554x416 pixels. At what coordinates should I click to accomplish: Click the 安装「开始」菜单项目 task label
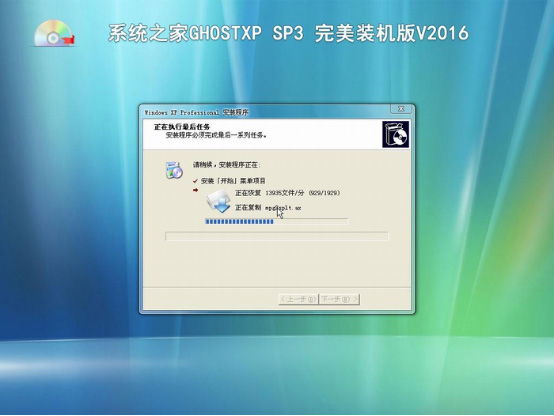point(233,181)
